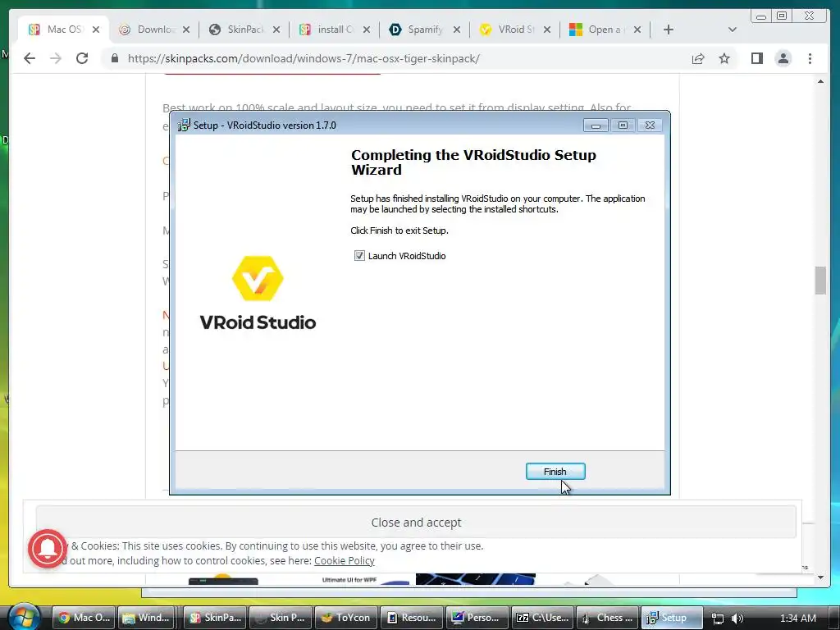Close the VRoidStudio setup dialog

coord(650,126)
